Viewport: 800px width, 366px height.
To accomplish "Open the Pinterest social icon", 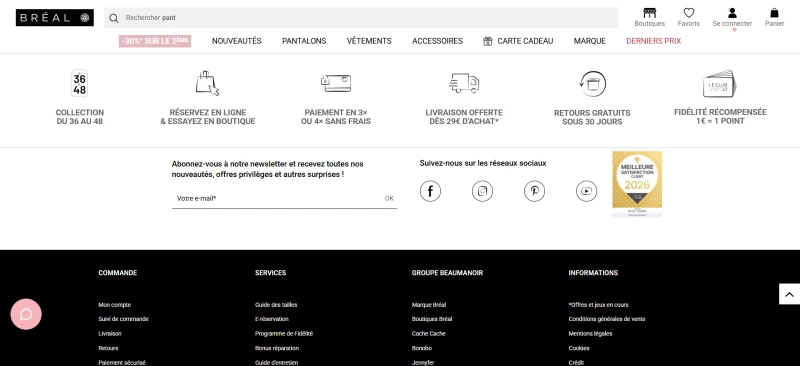I will click(534, 191).
